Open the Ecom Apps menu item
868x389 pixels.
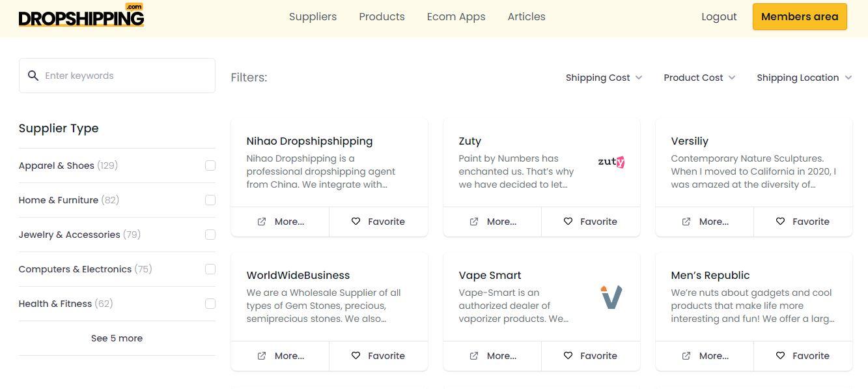coord(456,17)
